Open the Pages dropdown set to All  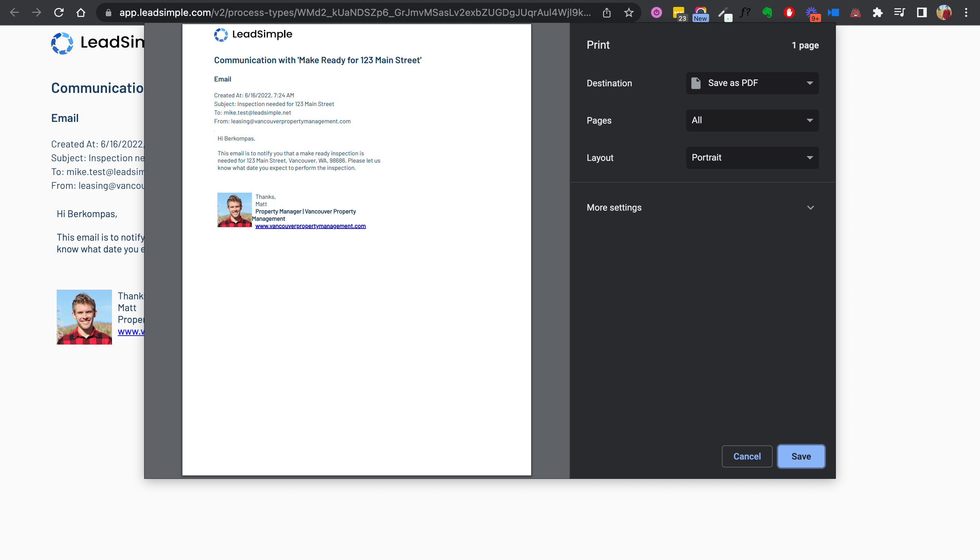click(752, 120)
